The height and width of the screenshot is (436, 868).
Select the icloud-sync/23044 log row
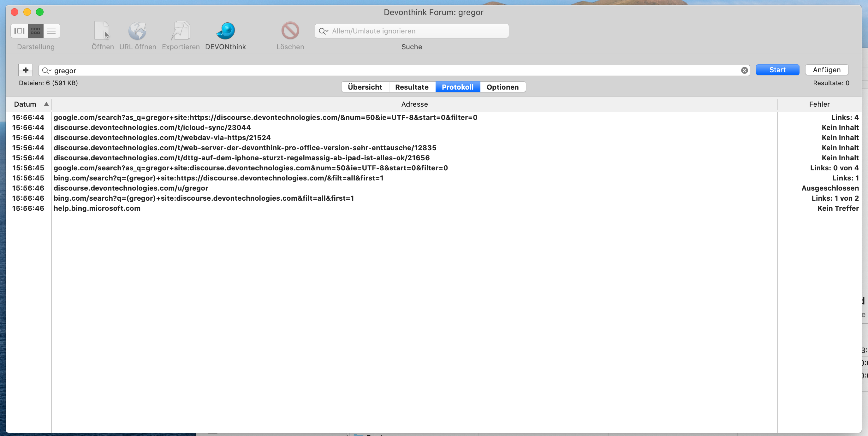pyautogui.click(x=434, y=127)
